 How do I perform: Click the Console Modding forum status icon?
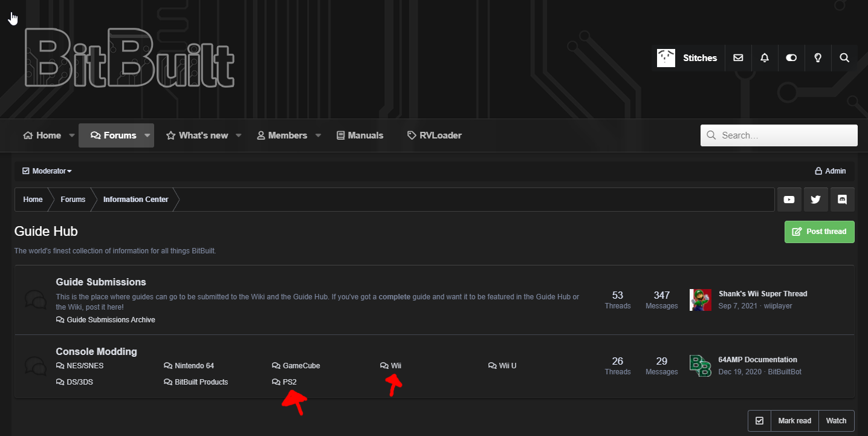pyautogui.click(x=35, y=366)
